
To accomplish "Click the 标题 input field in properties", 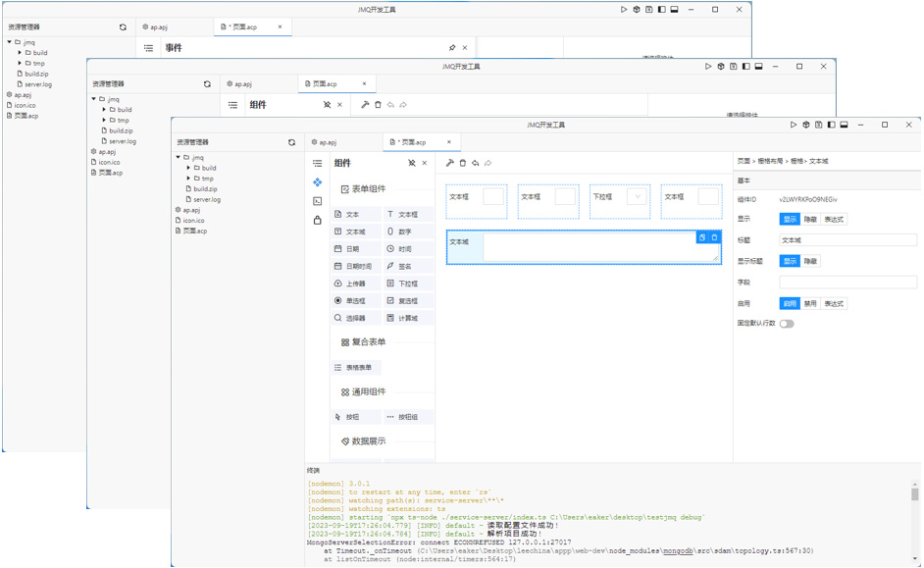I will (848, 240).
